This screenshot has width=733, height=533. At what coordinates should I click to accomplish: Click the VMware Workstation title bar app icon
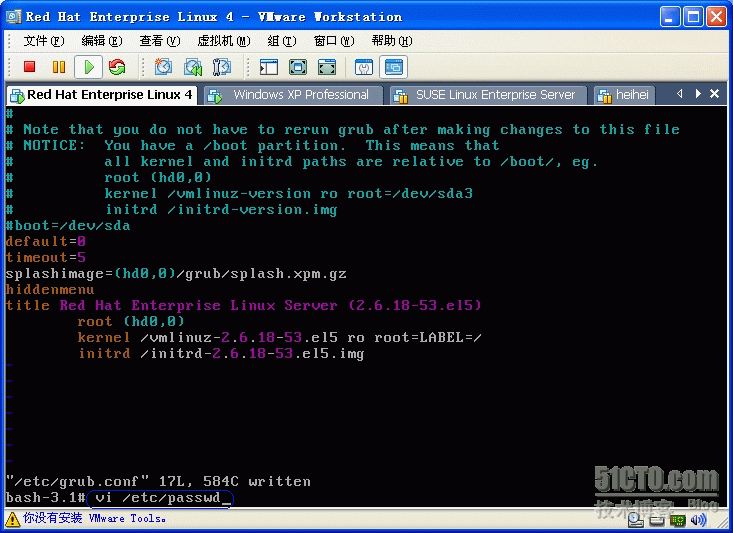(x=14, y=17)
